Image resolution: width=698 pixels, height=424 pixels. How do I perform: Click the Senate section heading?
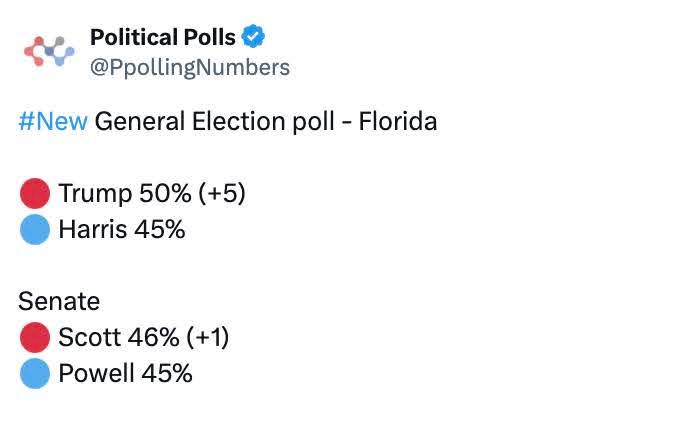(x=60, y=301)
